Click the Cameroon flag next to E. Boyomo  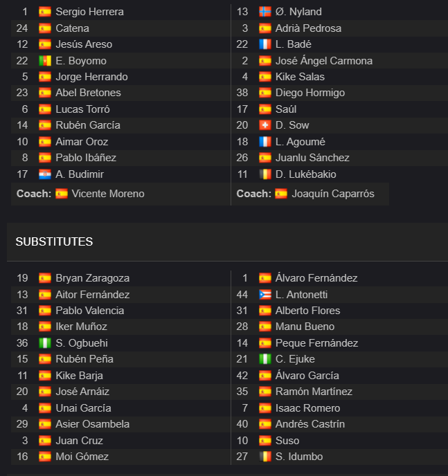click(45, 61)
